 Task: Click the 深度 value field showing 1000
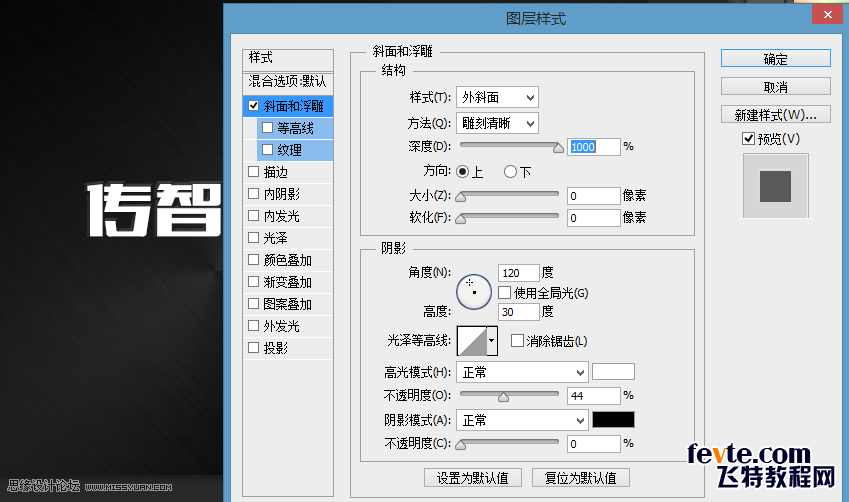593,147
